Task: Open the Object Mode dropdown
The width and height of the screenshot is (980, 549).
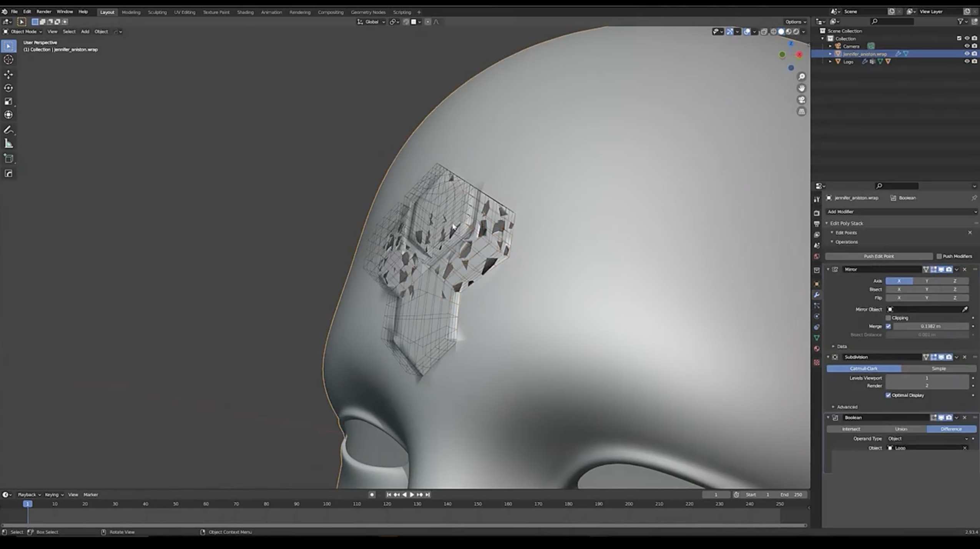Action: click(23, 32)
